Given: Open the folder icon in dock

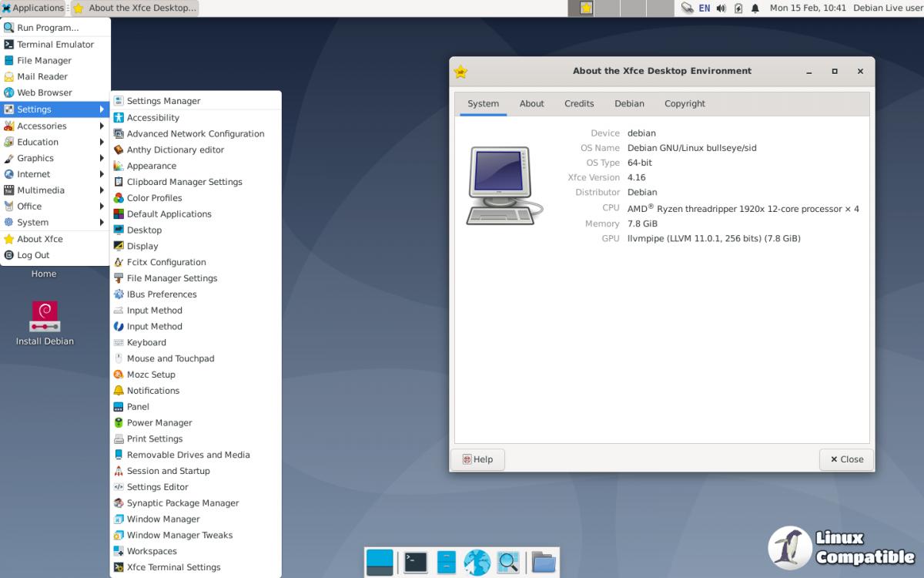Looking at the screenshot, I should pyautogui.click(x=544, y=563).
